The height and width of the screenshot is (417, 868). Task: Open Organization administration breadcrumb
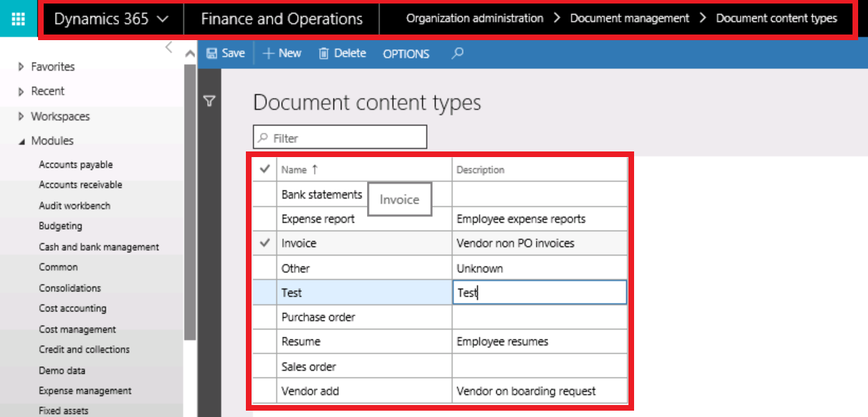(x=475, y=19)
